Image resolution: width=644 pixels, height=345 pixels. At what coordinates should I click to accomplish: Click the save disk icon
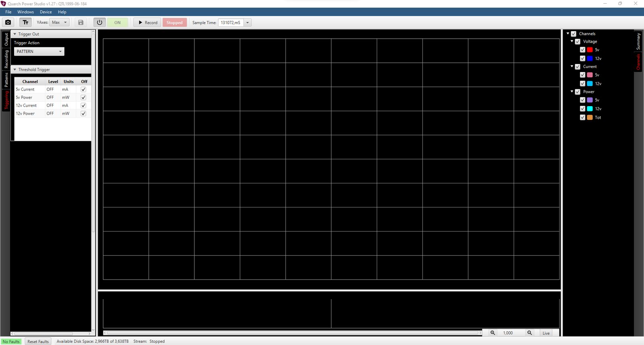pyautogui.click(x=80, y=23)
